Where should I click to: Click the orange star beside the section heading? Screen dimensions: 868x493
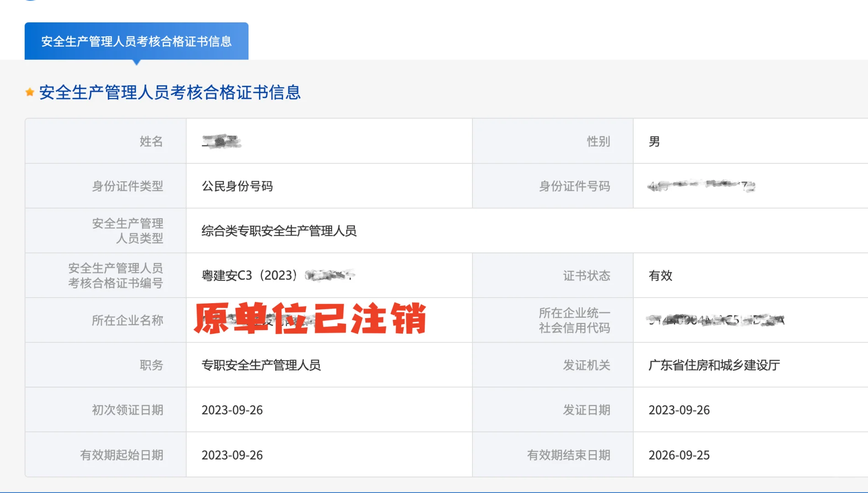pos(29,92)
